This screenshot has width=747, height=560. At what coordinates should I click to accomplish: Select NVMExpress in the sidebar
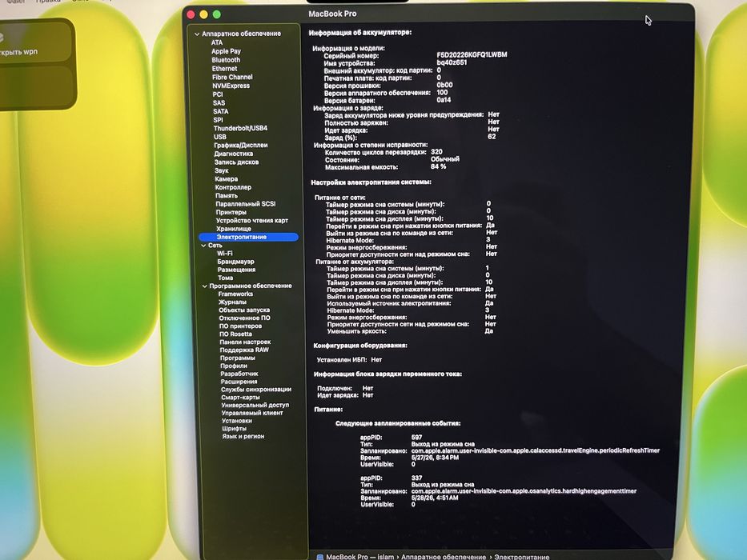[231, 86]
